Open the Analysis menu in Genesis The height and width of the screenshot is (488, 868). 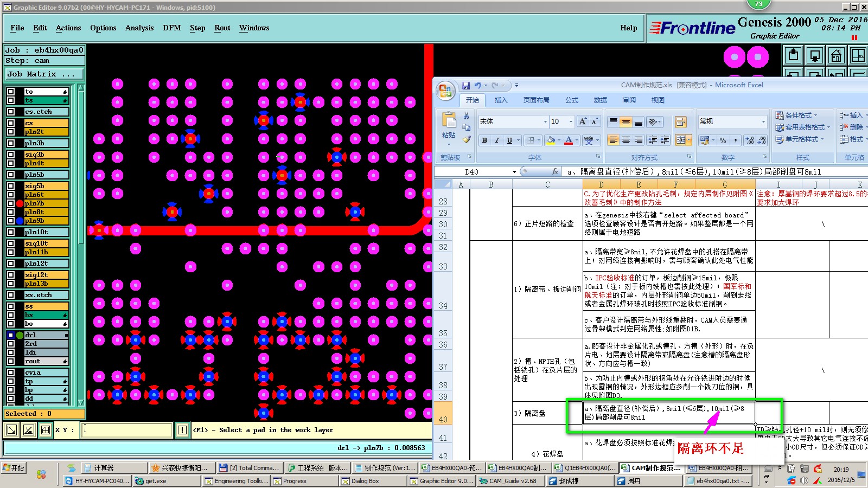coord(139,28)
